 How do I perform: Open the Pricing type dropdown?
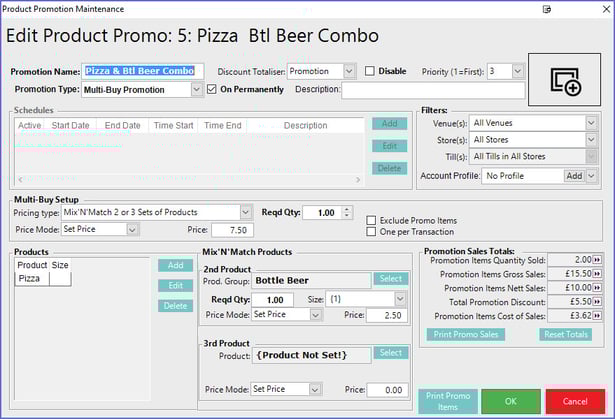pyautogui.click(x=245, y=212)
